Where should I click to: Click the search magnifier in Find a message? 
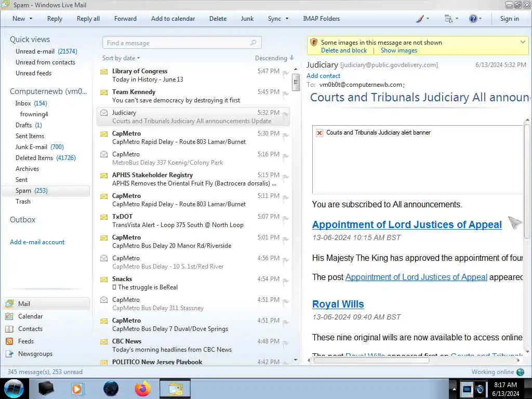coord(253,43)
